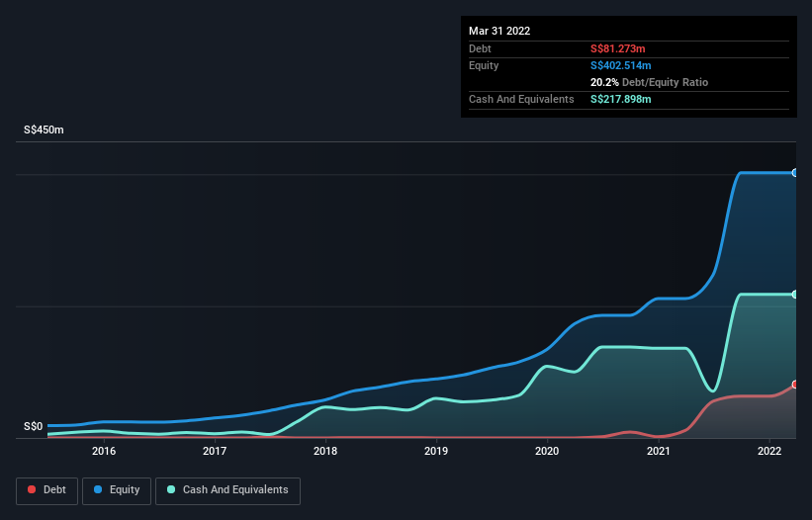The image size is (812, 520).
Task: Click the 2020 x-axis label
Action: click(x=547, y=451)
